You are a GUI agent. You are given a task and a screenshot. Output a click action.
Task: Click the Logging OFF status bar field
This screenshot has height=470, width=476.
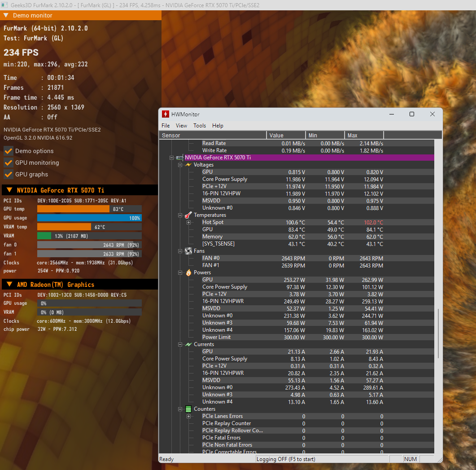click(323, 459)
